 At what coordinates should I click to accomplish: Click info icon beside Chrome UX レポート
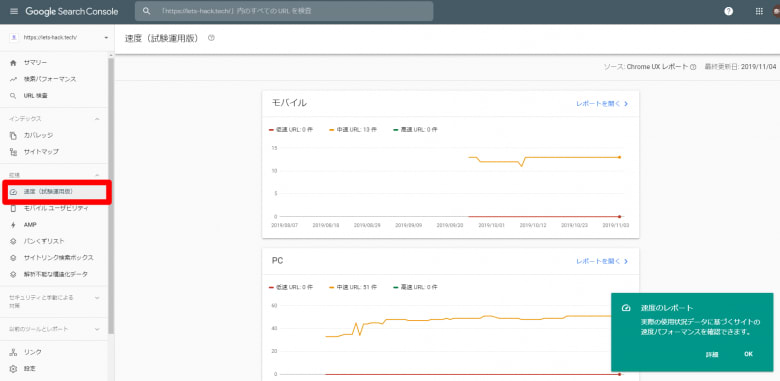(693, 67)
